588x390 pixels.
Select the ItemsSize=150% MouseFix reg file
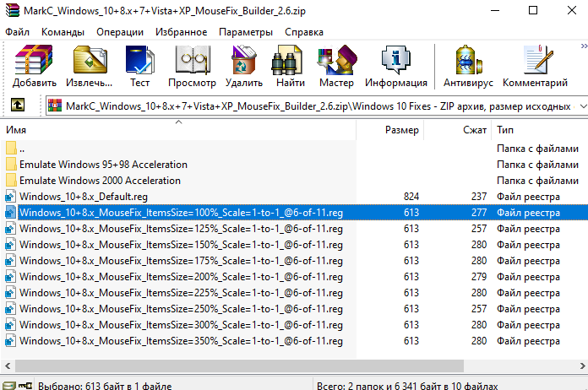[181, 245]
